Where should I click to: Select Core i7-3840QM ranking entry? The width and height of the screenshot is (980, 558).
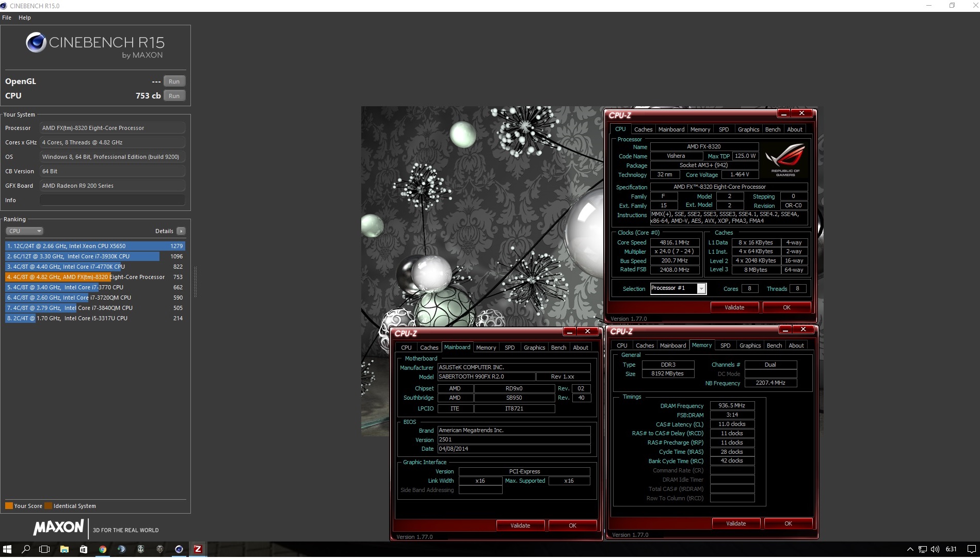[x=95, y=308]
